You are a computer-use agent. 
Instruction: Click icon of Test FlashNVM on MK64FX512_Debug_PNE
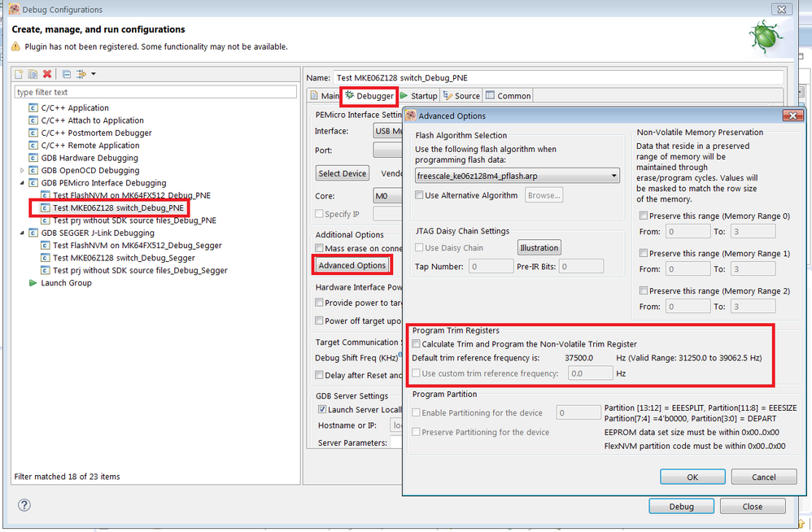click(x=45, y=195)
